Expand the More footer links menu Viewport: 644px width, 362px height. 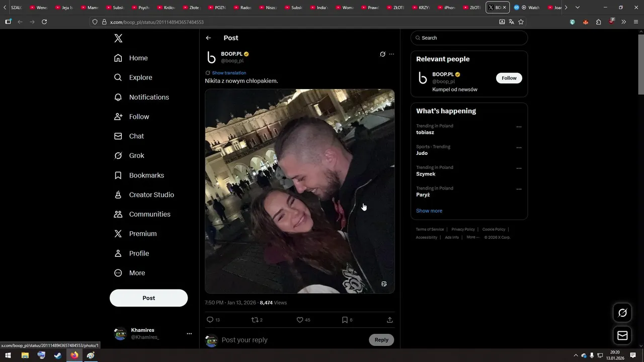[473, 237]
